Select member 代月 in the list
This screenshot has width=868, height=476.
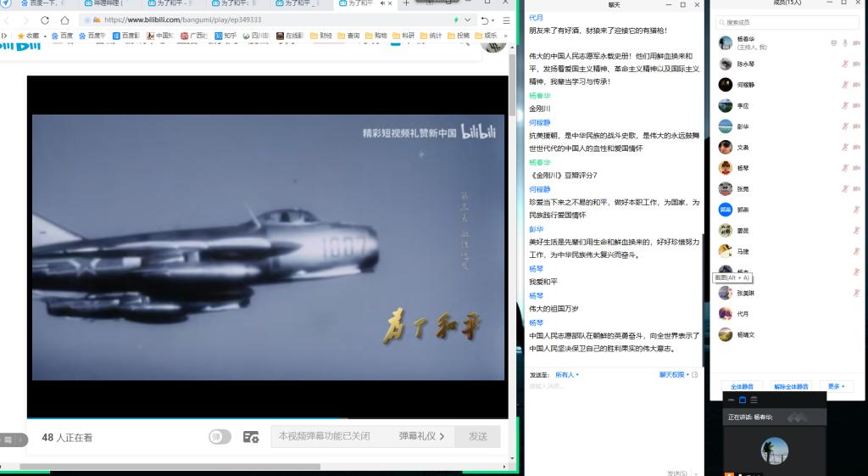[x=787, y=314]
